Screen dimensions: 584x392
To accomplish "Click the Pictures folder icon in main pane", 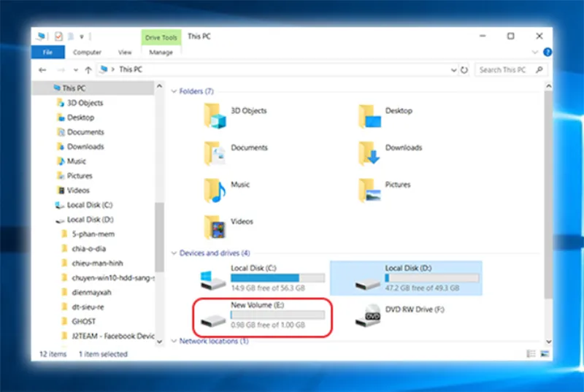I will tap(369, 190).
